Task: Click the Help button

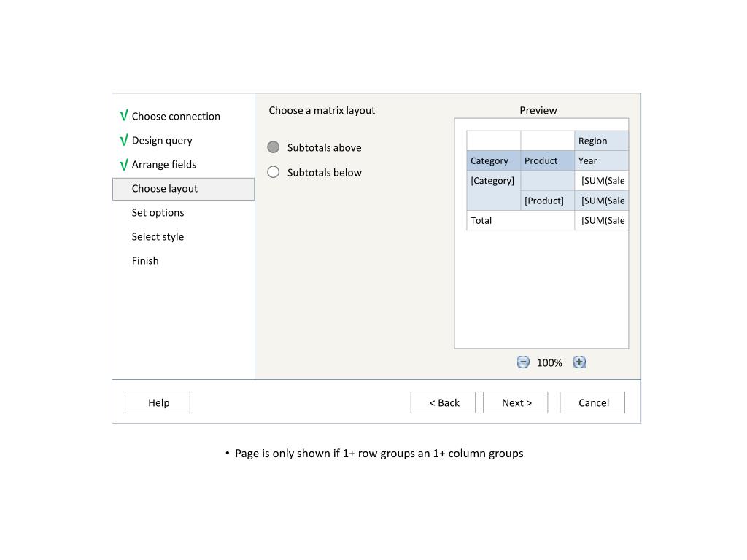Action: 158,402
